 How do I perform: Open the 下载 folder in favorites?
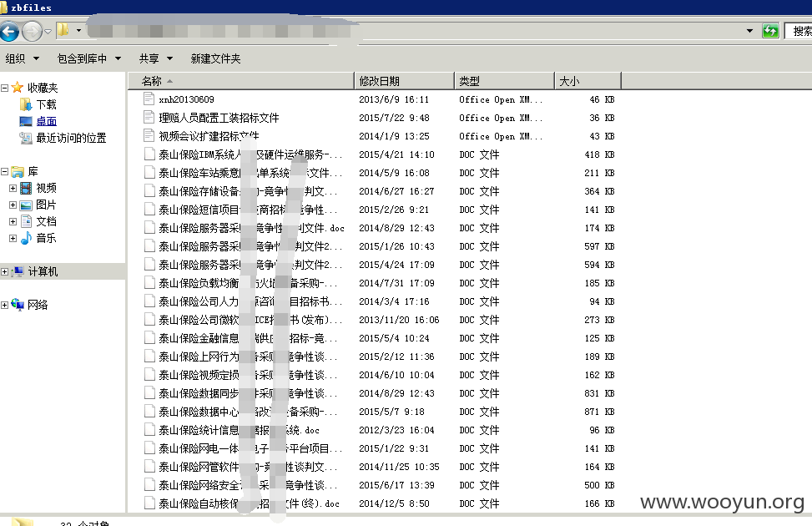[x=46, y=104]
